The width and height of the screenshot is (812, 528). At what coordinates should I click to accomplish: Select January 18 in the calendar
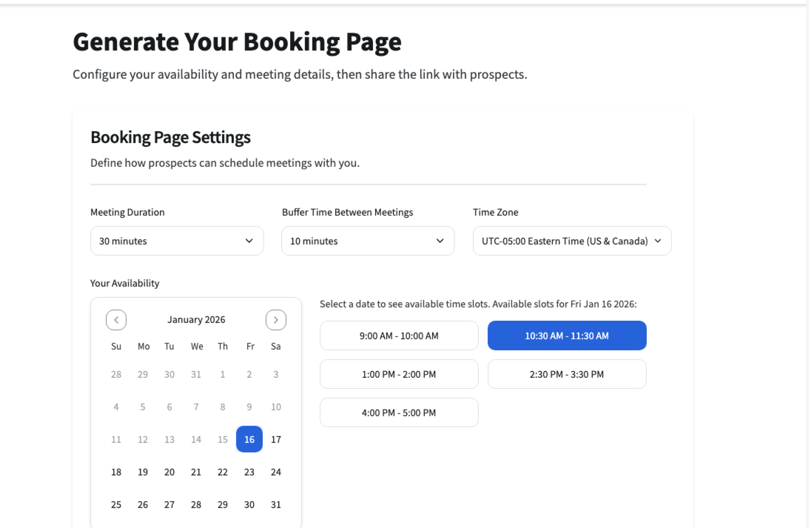coord(116,472)
